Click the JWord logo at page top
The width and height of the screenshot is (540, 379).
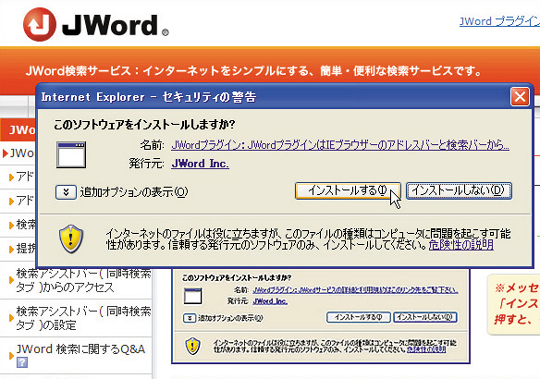pyautogui.click(x=96, y=24)
